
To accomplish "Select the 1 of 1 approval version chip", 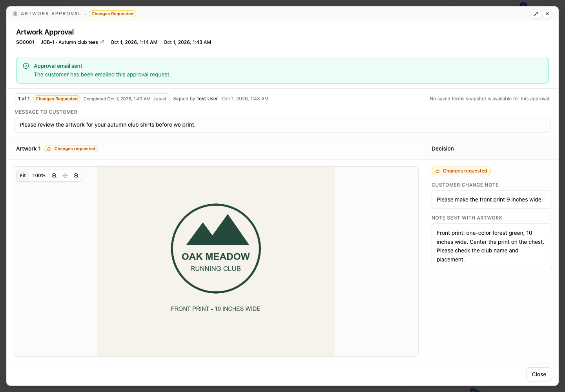I will (92, 99).
